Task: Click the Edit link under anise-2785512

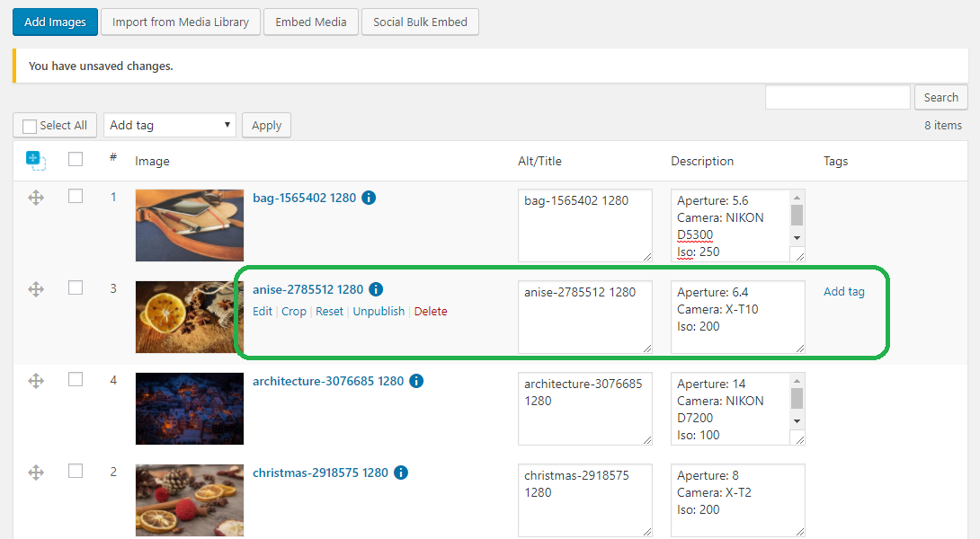Action: coord(263,311)
